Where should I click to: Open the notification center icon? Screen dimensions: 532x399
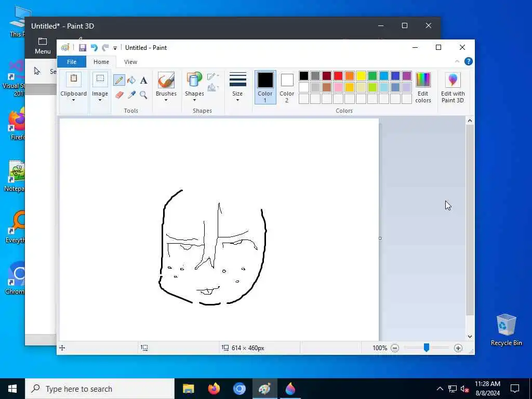click(x=515, y=389)
